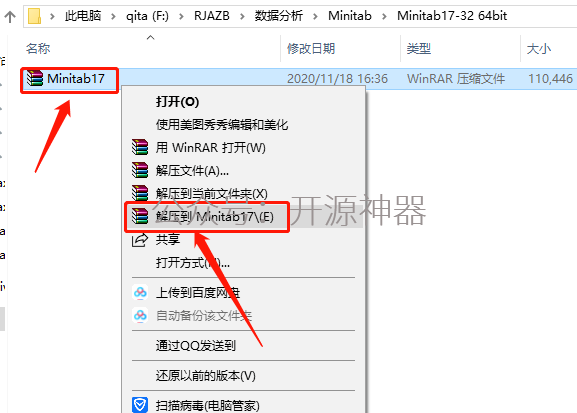Click the WinRAR icon beside 用 WinRAR 打开

point(140,147)
